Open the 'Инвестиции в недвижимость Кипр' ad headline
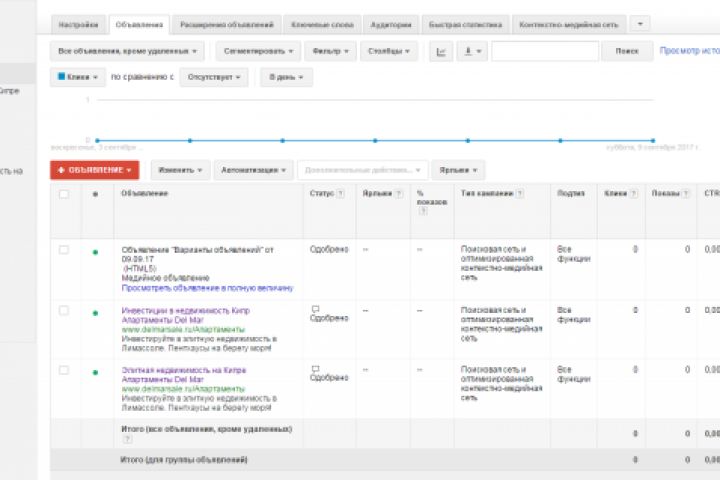Viewport: 720px width, 480px height. pyautogui.click(x=186, y=311)
